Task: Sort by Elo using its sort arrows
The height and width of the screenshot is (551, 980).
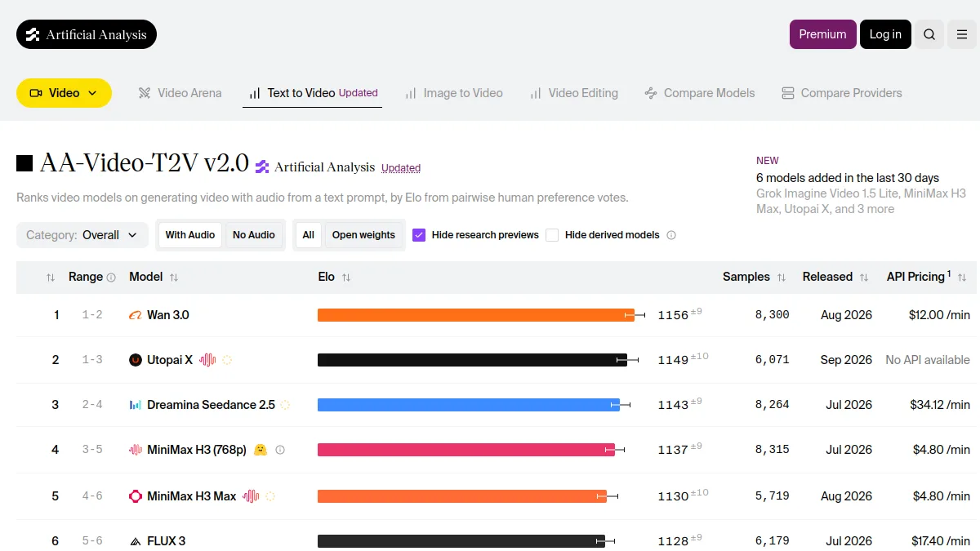Action: [346, 278]
